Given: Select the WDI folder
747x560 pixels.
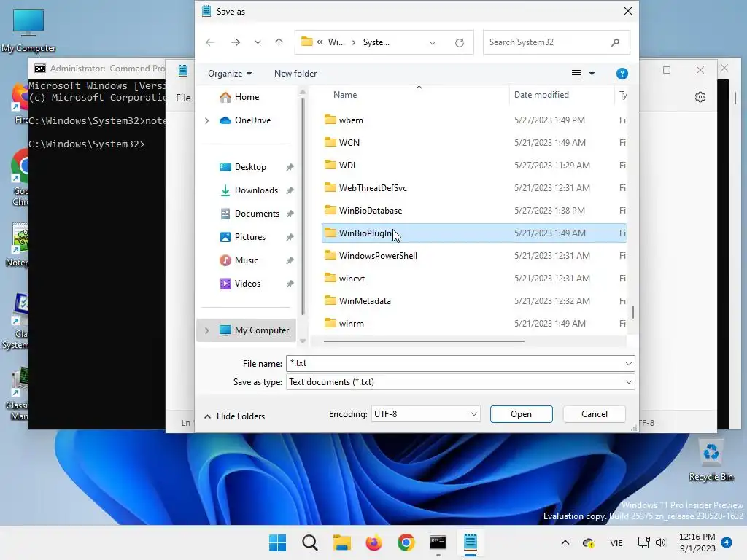Looking at the screenshot, I should coord(473,166).
